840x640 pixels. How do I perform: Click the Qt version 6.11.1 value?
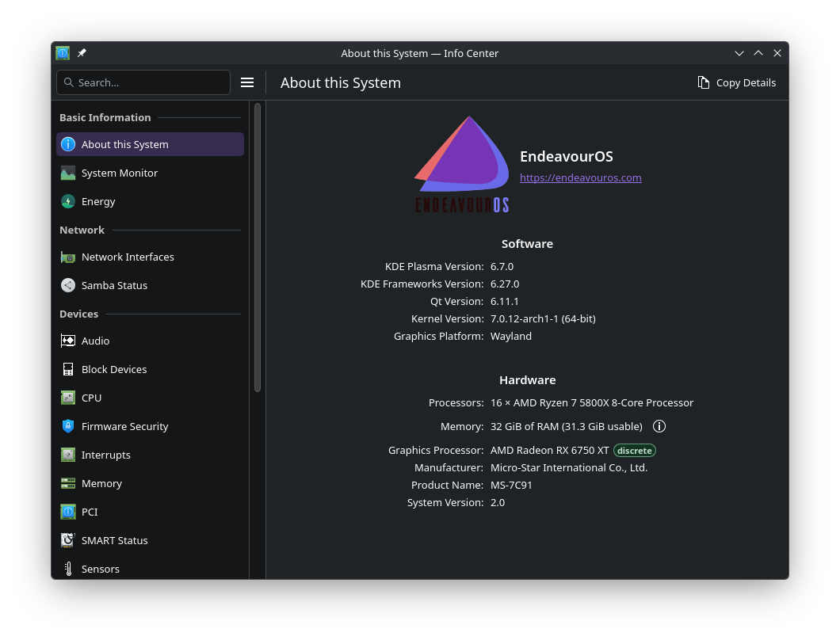pyautogui.click(x=504, y=302)
